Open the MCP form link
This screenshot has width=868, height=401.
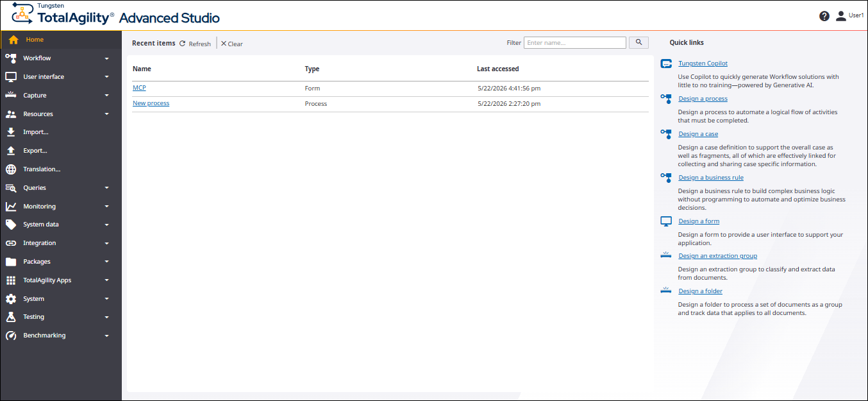click(x=139, y=88)
